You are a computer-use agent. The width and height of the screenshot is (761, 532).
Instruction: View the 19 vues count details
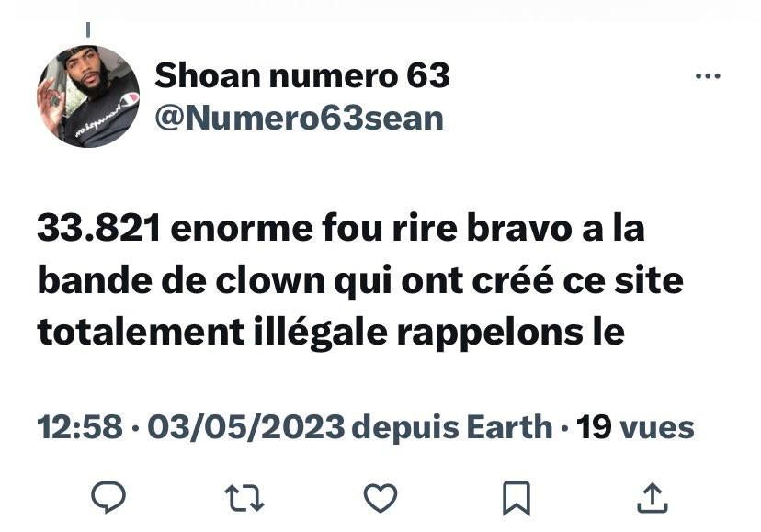point(635,427)
